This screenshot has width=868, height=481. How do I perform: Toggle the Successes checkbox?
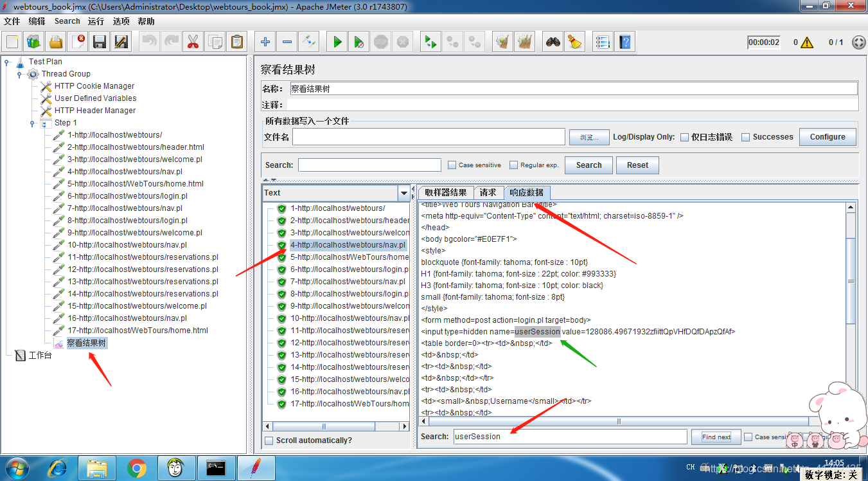[x=746, y=137]
